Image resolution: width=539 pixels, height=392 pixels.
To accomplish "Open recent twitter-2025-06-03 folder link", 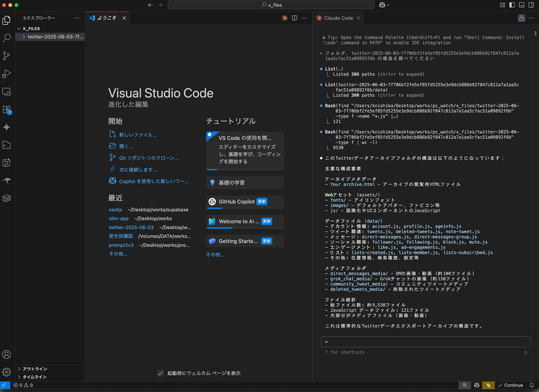I will coord(131,228).
